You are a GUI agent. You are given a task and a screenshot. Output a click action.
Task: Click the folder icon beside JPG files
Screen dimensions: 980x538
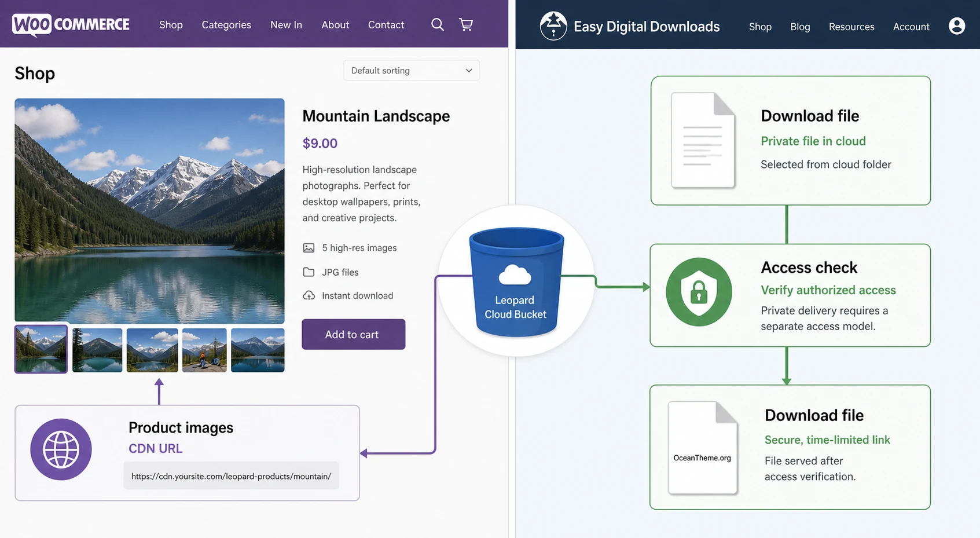click(x=309, y=272)
